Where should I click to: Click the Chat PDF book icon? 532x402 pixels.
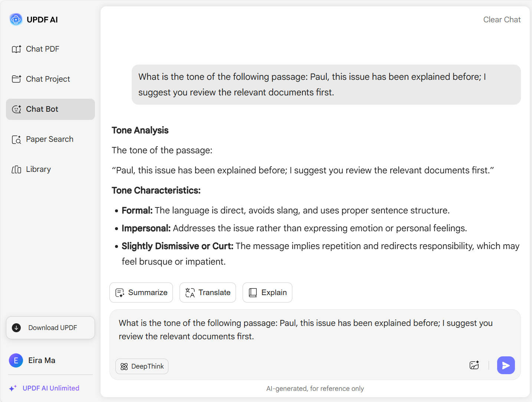pos(16,49)
